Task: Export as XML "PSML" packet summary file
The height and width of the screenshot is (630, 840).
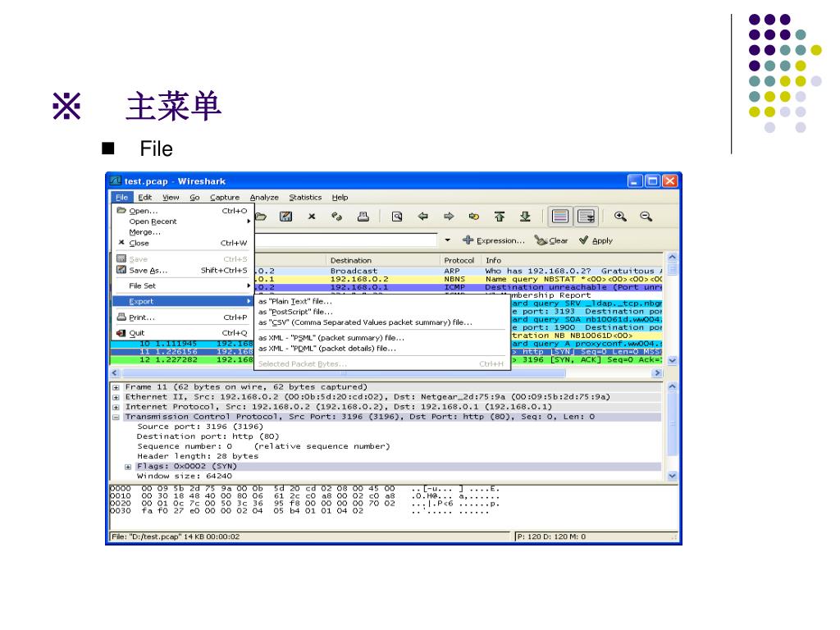Action: coord(381,337)
